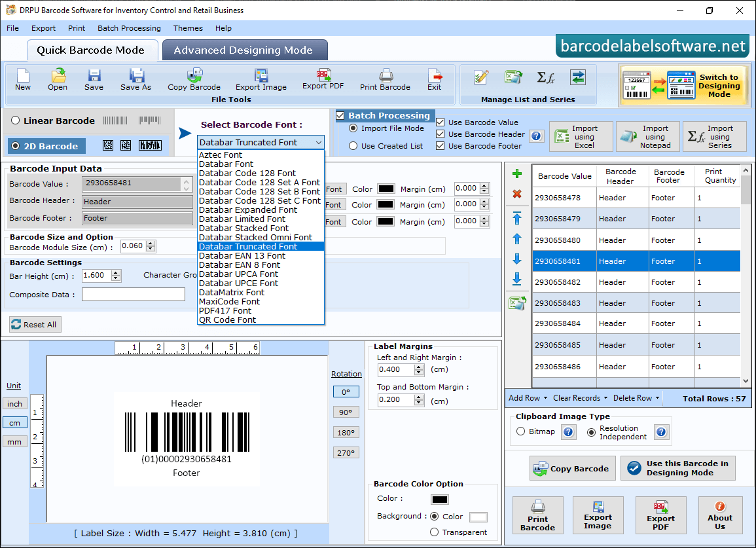This screenshot has height=548, width=756.
Task: Toggle Use Barcode Header checkbox
Action: (x=441, y=134)
